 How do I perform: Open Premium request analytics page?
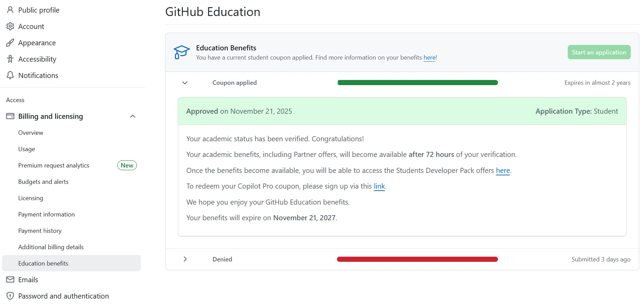[54, 165]
